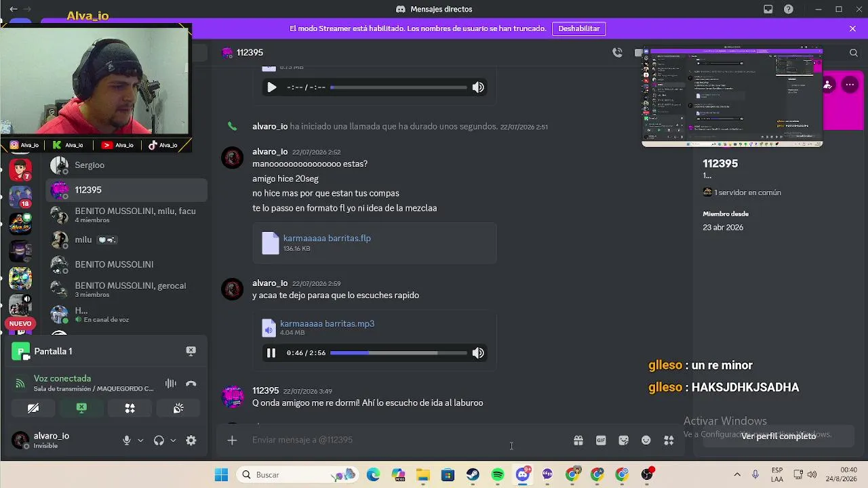Open the server icon with 18 badge
The image size is (868, 488).
(x=20, y=196)
